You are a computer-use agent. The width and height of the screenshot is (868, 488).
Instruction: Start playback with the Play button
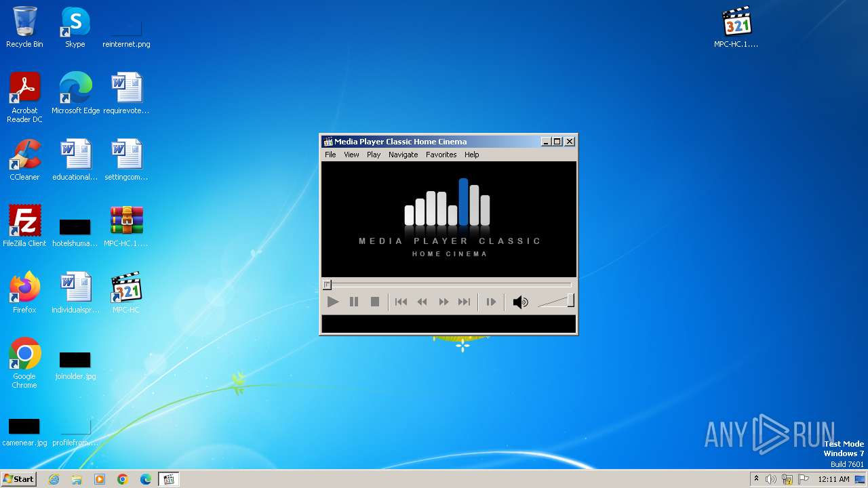pos(332,302)
